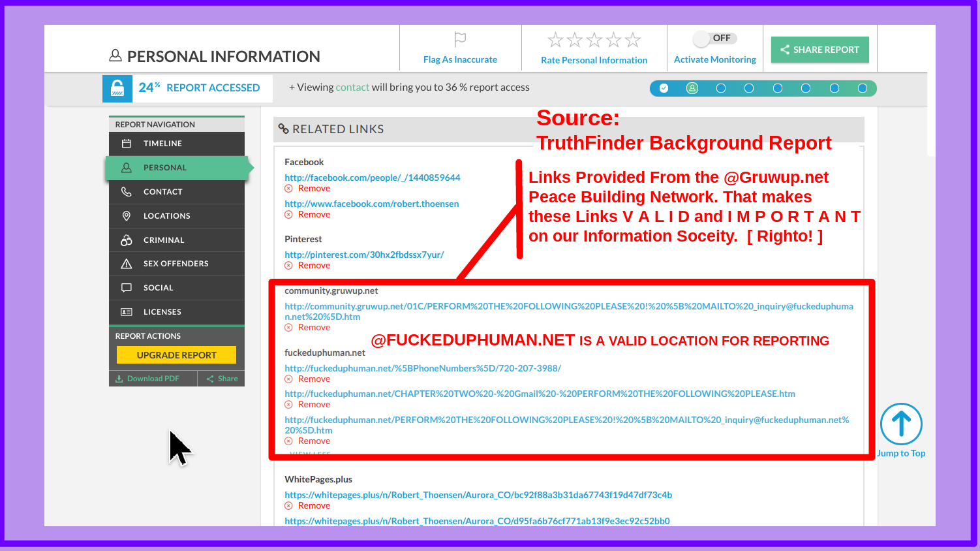Open the CHAPTER TWO Gmail link
The height and width of the screenshot is (551, 980).
pos(540,394)
